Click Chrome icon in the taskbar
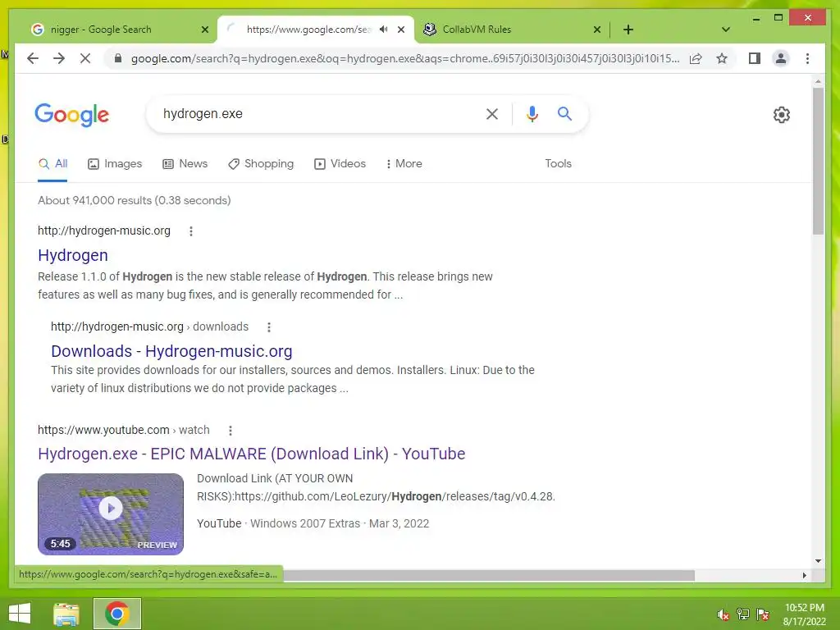Viewport: 840px width, 630px height. (x=116, y=614)
